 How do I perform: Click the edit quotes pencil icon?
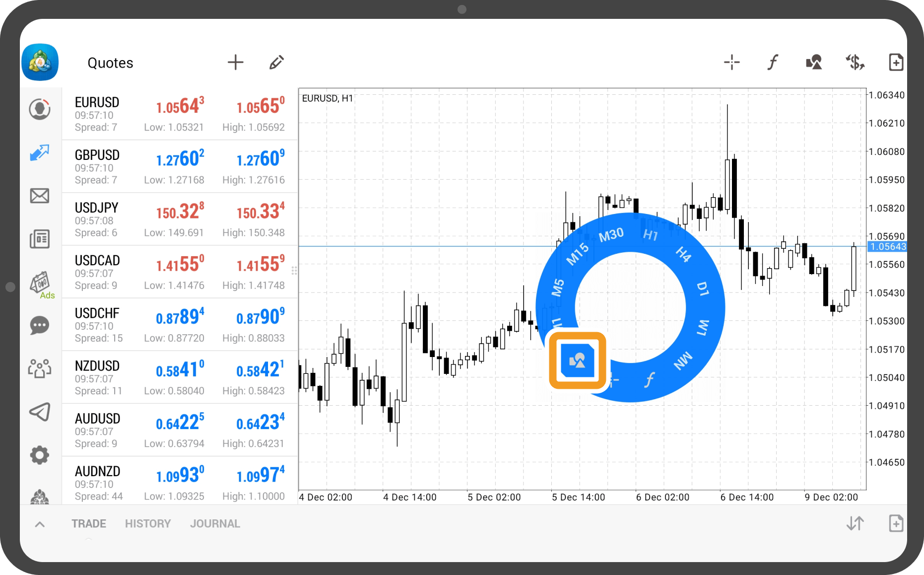[x=276, y=63]
